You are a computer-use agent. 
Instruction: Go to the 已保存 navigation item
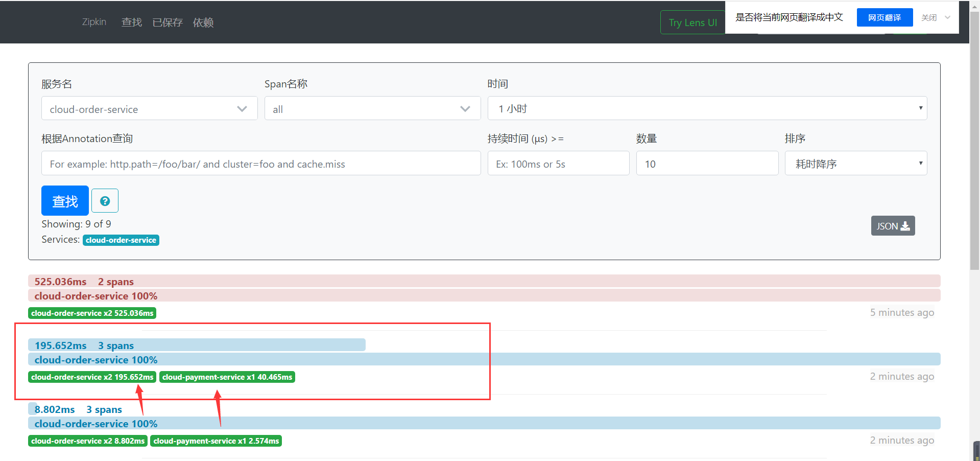click(x=168, y=22)
